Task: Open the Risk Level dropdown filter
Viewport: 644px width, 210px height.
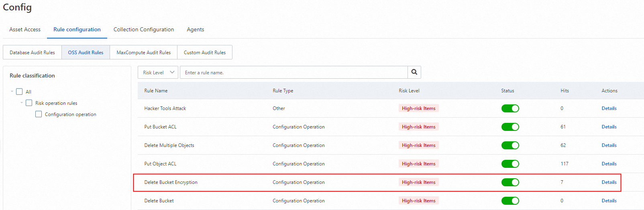Action: pyautogui.click(x=158, y=72)
